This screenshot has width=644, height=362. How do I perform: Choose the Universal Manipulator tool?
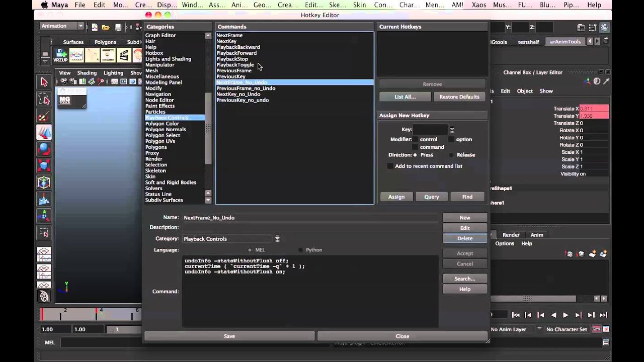(44, 183)
